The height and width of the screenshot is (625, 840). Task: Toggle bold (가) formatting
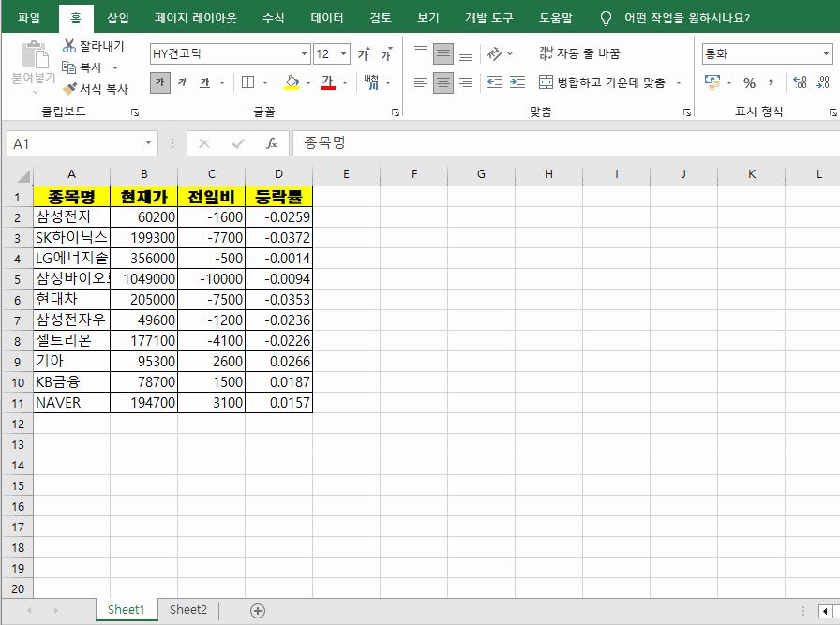pyautogui.click(x=160, y=82)
